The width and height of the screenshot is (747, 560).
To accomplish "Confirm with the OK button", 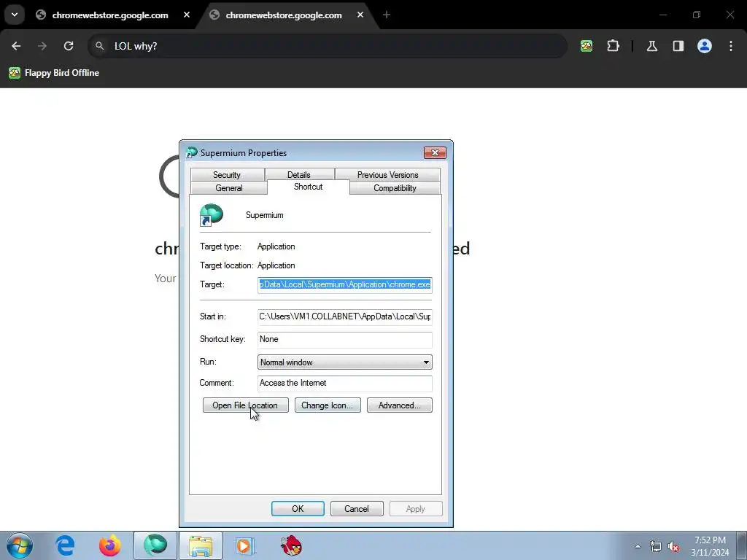I will 298,508.
